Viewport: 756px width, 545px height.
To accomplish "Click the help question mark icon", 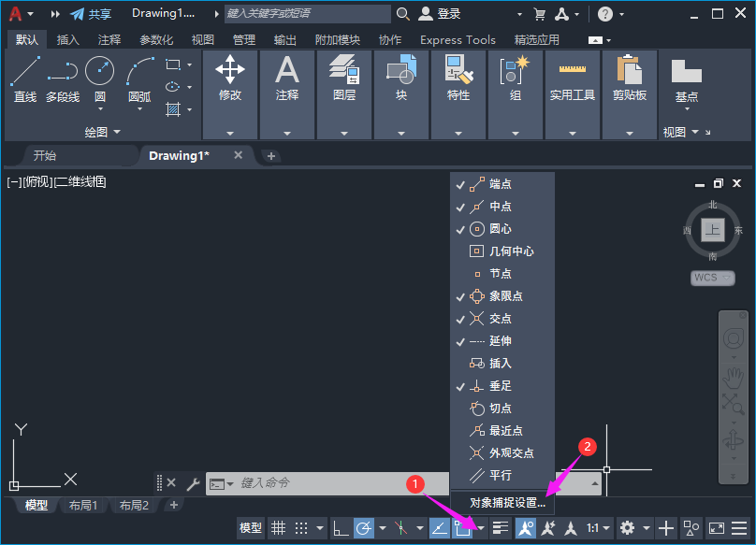I will (605, 14).
